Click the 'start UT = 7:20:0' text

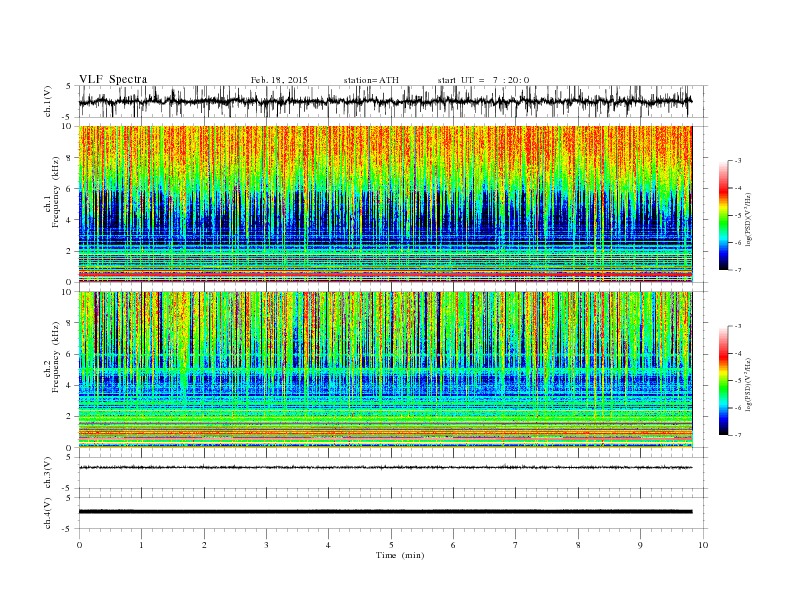tap(483, 80)
